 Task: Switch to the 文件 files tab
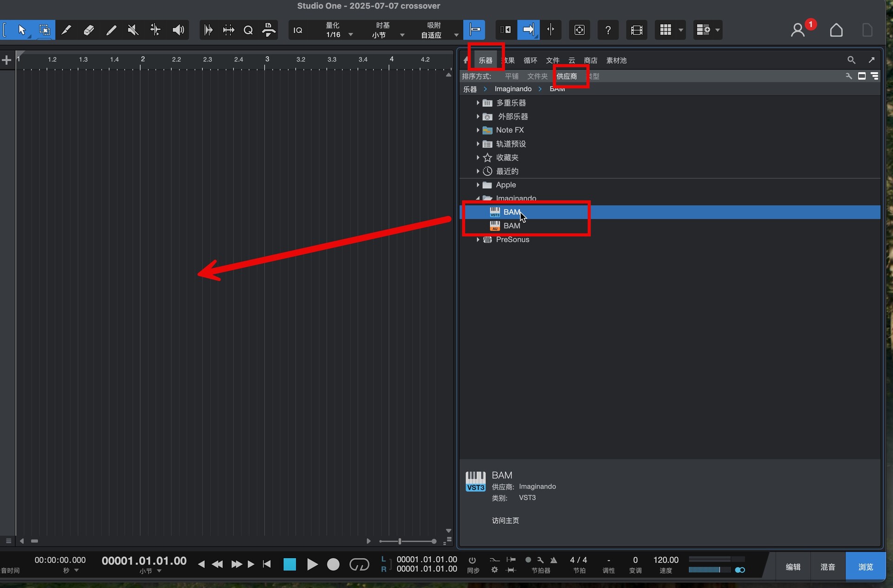553,60
